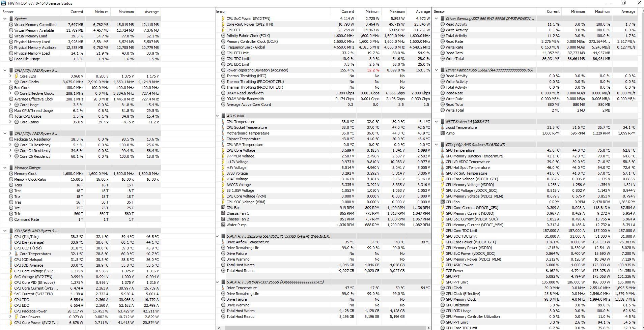This screenshot has height=330, width=644.
Task: Click the Infinity Fabric Clock icon
Action: [223, 36]
